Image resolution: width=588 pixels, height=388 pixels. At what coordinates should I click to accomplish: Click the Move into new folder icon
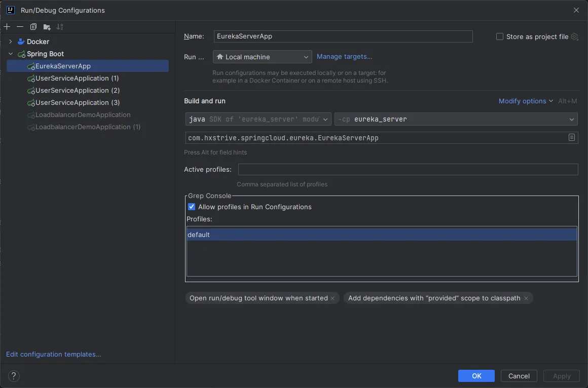47,27
